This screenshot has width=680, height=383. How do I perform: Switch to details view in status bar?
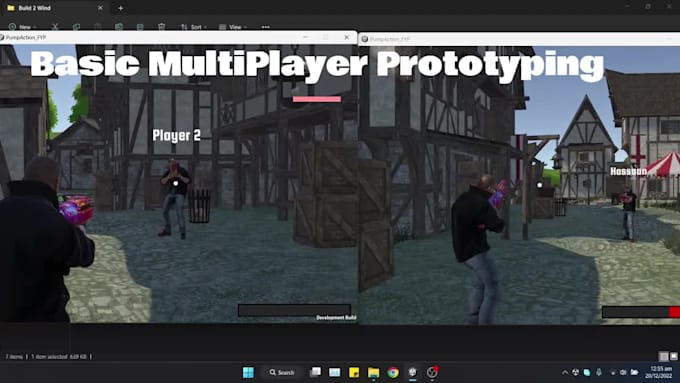(x=663, y=356)
